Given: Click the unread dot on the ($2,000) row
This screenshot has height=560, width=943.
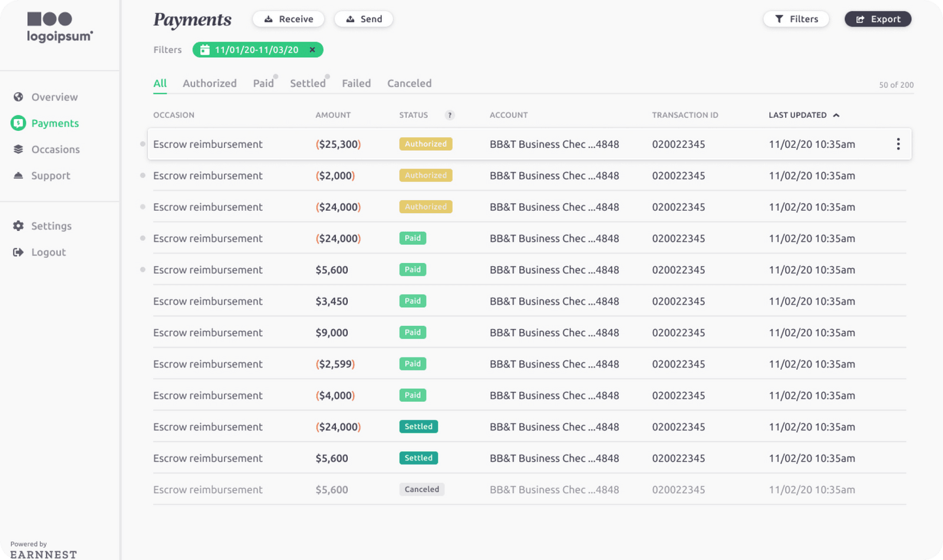Looking at the screenshot, I should [x=143, y=175].
